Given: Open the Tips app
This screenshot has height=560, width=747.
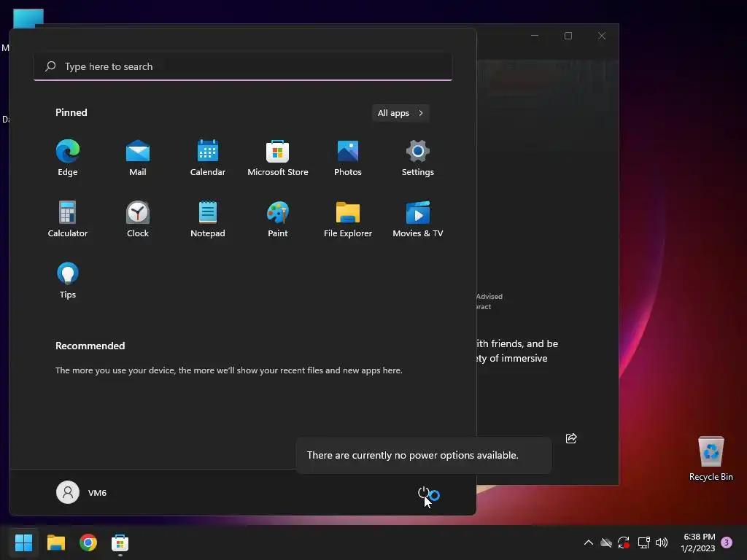Looking at the screenshot, I should [x=68, y=281].
